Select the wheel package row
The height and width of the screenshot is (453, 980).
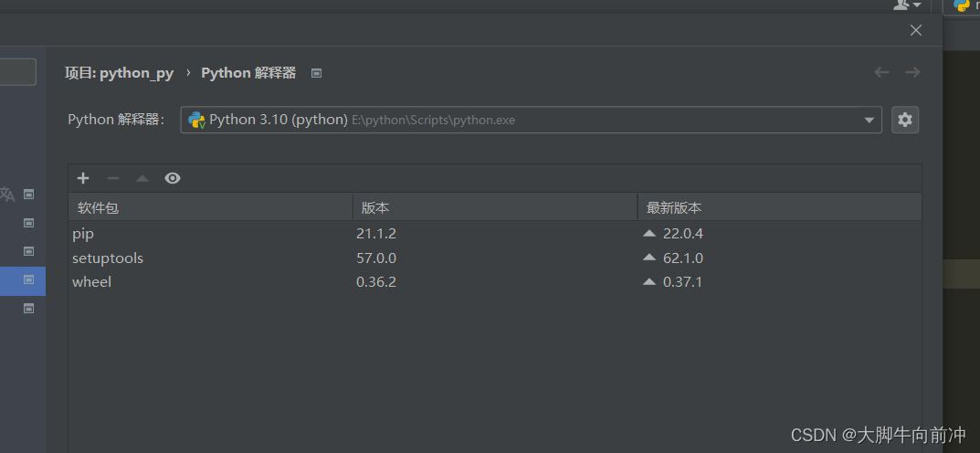495,282
